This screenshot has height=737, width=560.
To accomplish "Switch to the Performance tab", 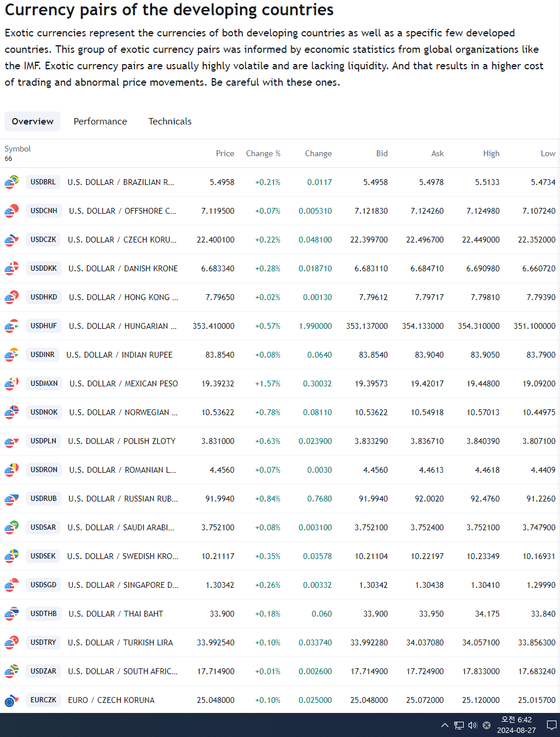I will click(100, 122).
